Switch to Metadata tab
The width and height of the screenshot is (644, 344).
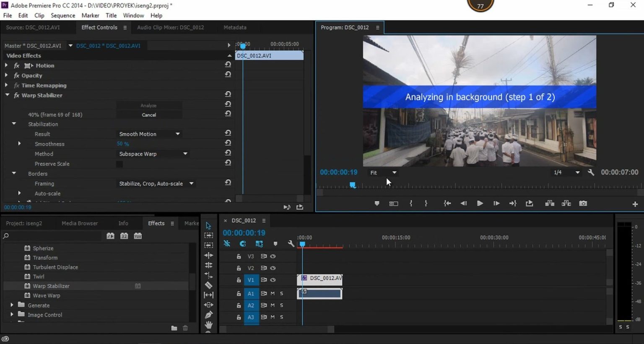tap(235, 27)
